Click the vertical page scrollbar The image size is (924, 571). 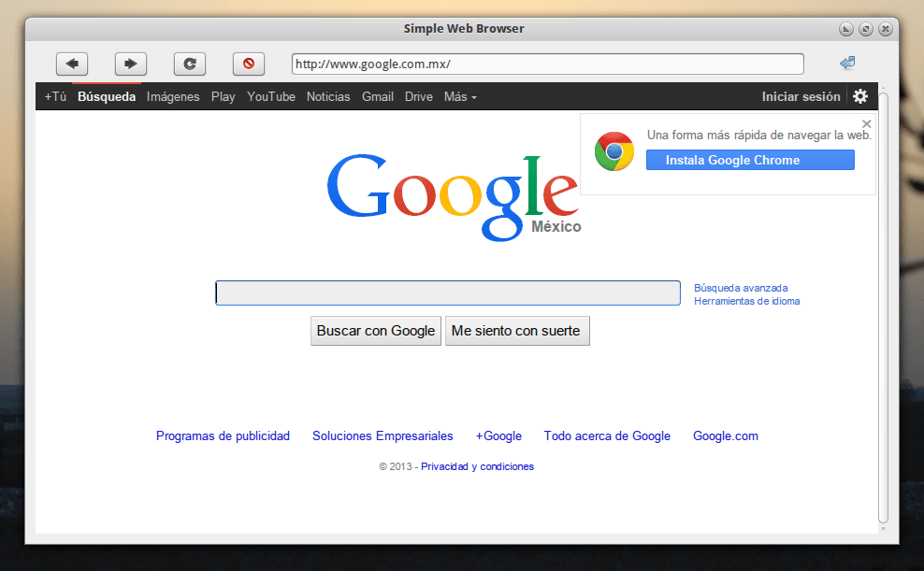pyautogui.click(x=883, y=308)
